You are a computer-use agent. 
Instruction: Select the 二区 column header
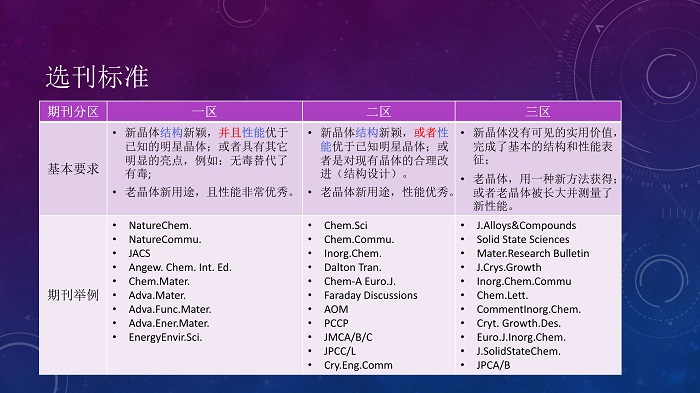click(379, 111)
